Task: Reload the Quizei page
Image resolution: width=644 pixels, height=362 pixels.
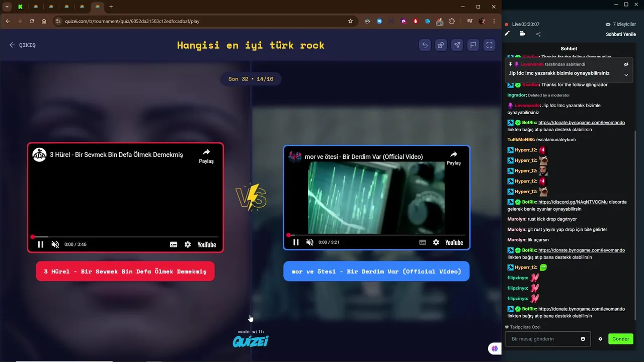Action: 32,21
